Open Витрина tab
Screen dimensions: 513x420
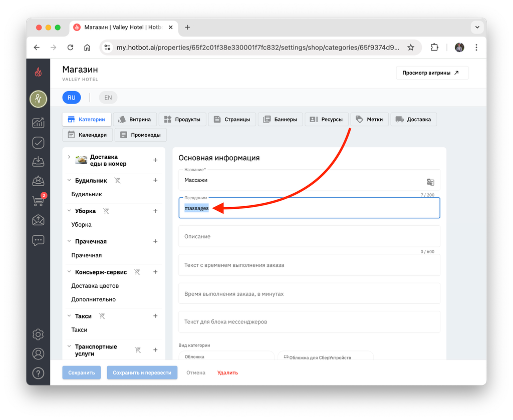pyautogui.click(x=135, y=119)
